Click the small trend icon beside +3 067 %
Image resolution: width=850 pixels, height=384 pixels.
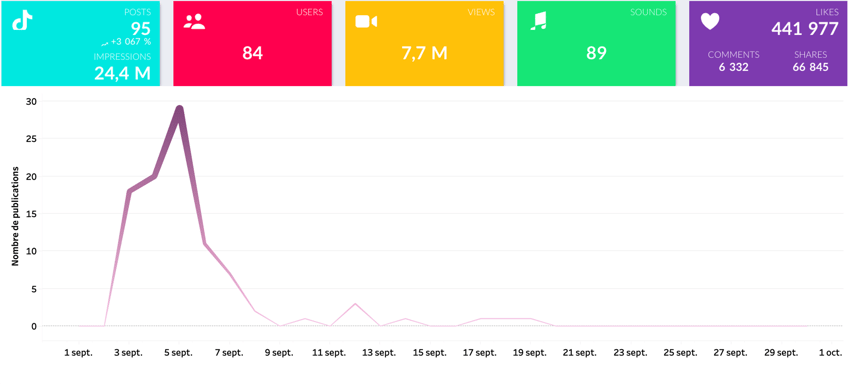[104, 41]
